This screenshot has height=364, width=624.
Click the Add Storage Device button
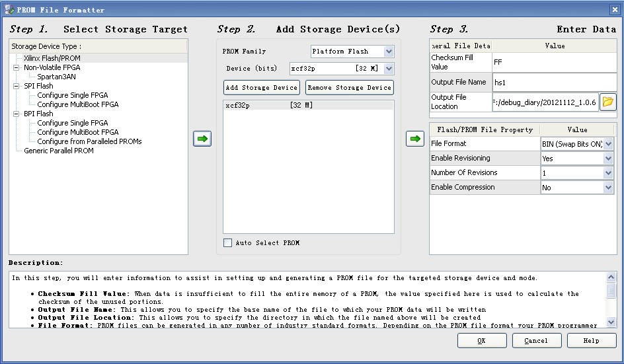point(262,87)
